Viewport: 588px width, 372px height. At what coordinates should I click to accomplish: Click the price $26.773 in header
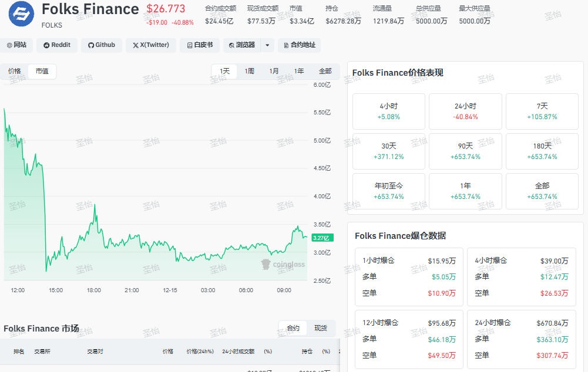tap(166, 9)
